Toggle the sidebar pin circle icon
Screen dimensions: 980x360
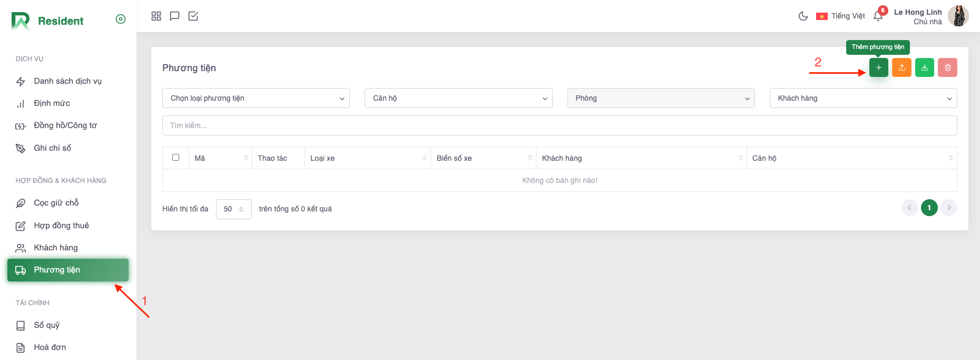[121, 20]
